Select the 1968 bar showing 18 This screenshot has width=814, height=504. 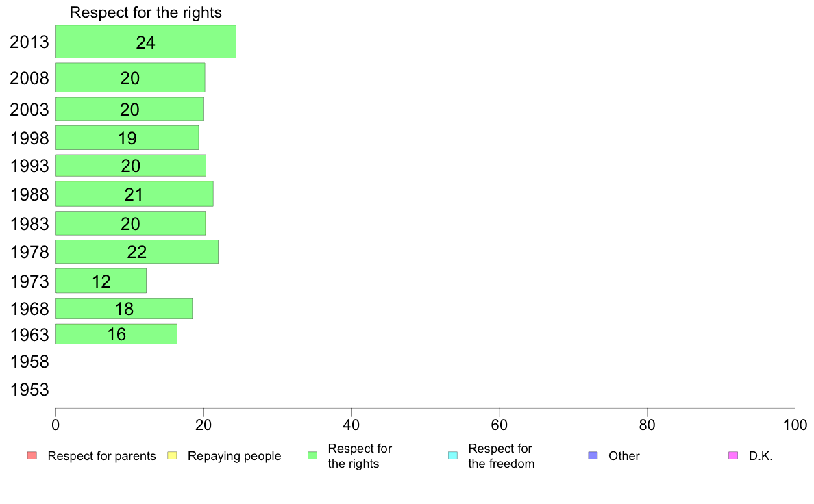(x=124, y=308)
